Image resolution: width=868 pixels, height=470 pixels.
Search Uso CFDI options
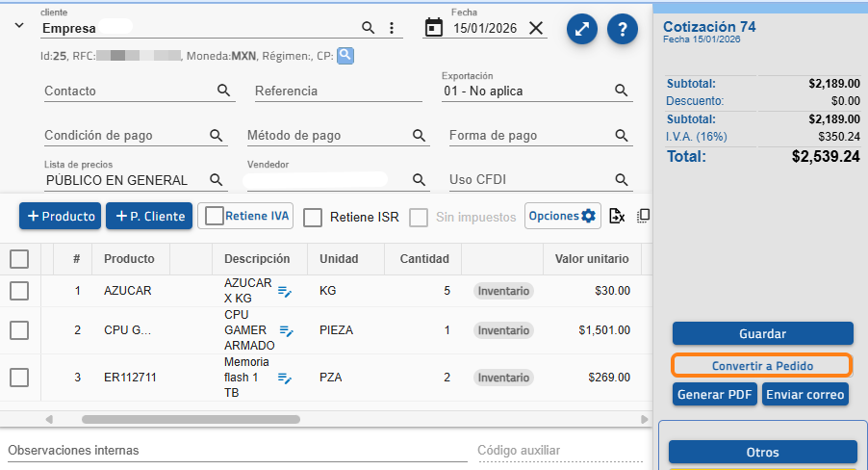coord(621,179)
